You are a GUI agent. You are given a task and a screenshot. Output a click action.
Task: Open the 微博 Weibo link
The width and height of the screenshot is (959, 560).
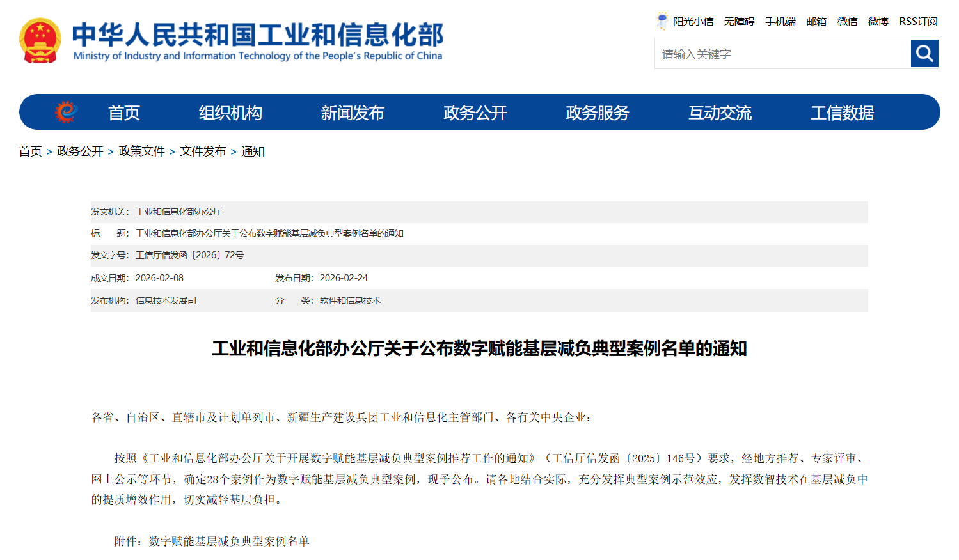click(x=877, y=21)
